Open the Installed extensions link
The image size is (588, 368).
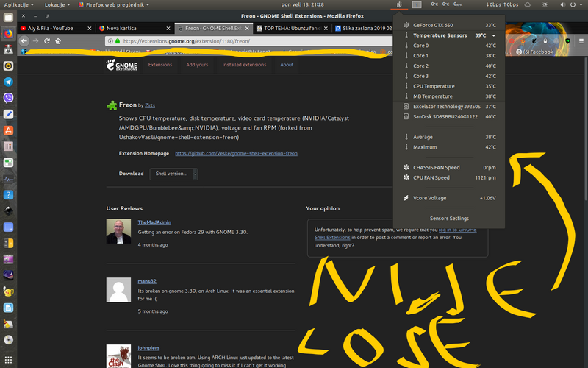pyautogui.click(x=244, y=65)
